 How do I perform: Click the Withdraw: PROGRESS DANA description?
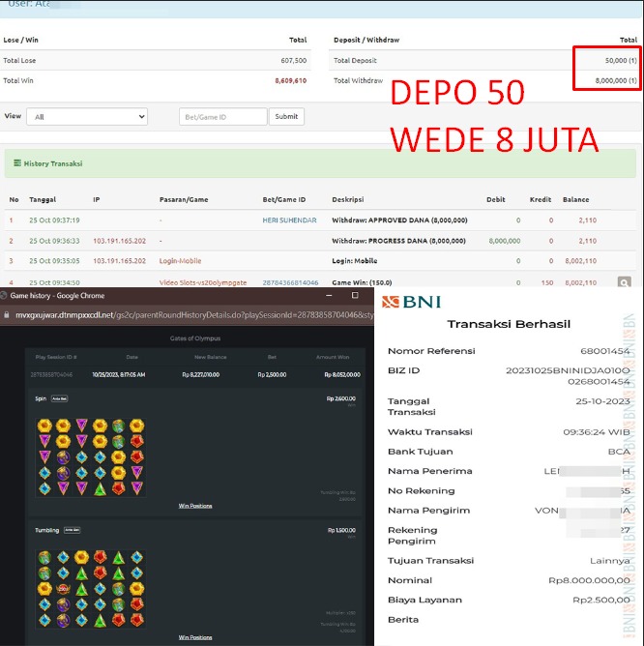pos(398,241)
